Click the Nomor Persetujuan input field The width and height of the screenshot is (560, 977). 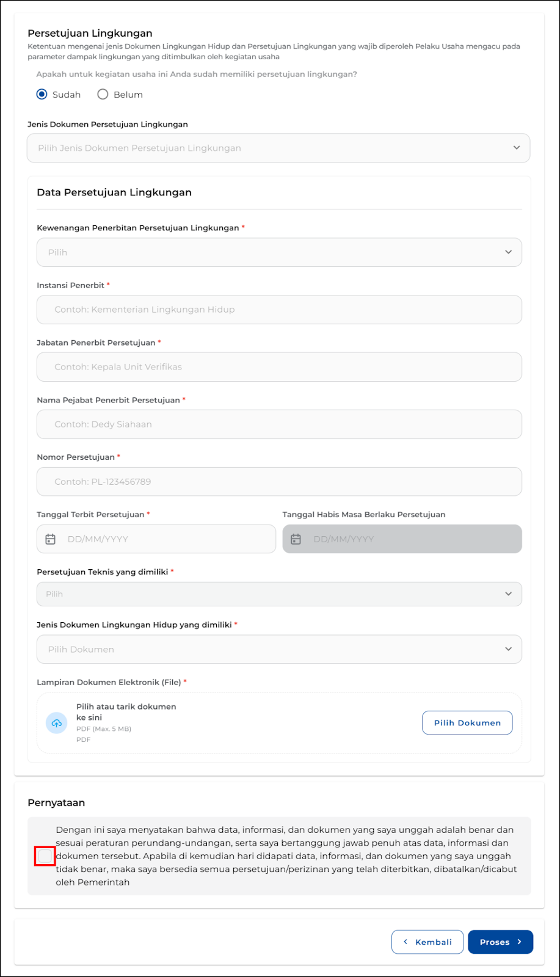[x=278, y=482]
